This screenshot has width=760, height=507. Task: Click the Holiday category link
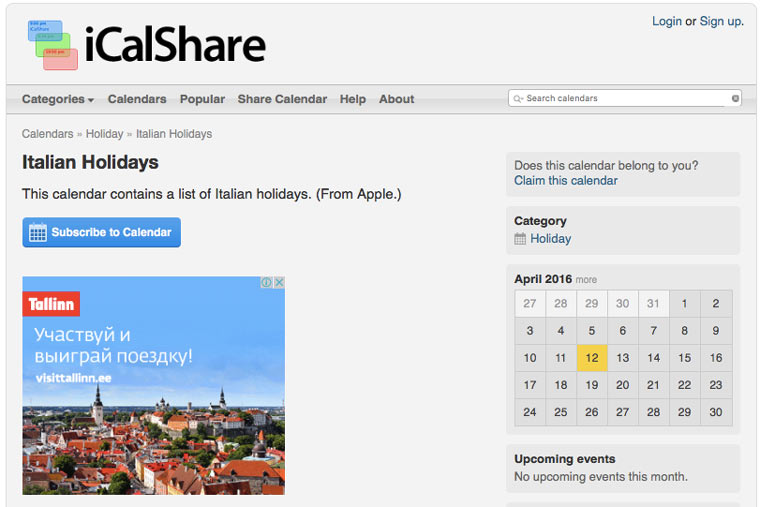tap(550, 239)
